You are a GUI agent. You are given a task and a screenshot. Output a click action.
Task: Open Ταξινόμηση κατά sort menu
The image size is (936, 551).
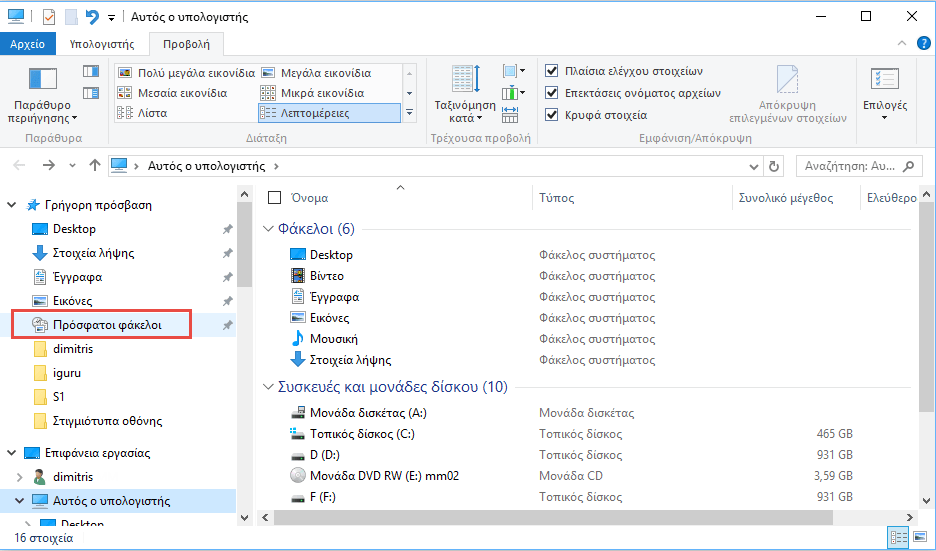(465, 94)
